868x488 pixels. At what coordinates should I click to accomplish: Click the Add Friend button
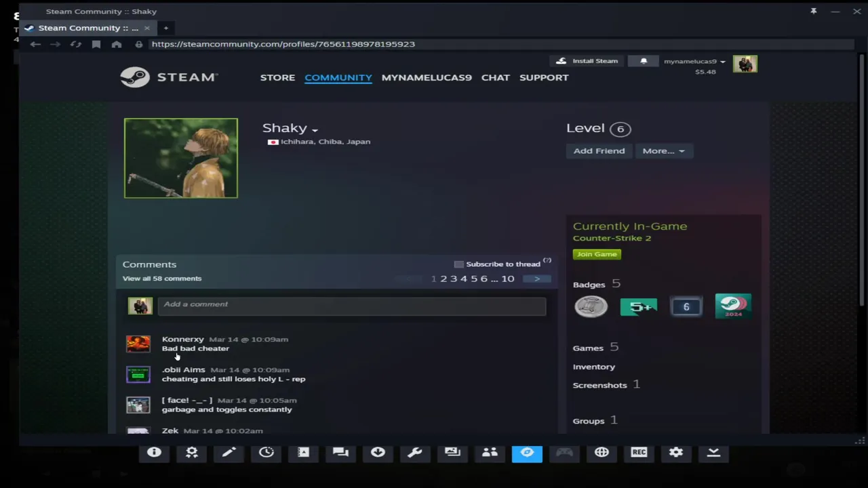tap(599, 150)
